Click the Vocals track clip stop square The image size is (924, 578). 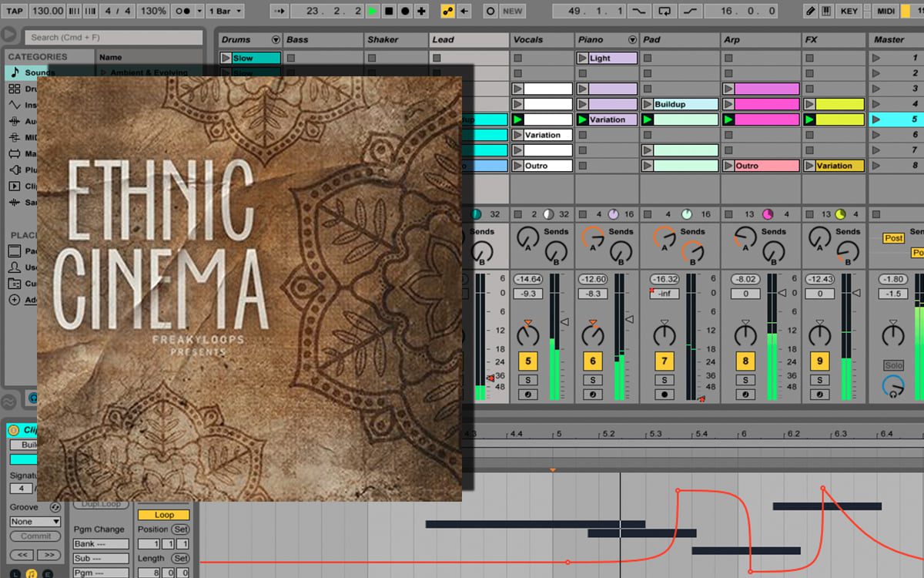pos(517,214)
